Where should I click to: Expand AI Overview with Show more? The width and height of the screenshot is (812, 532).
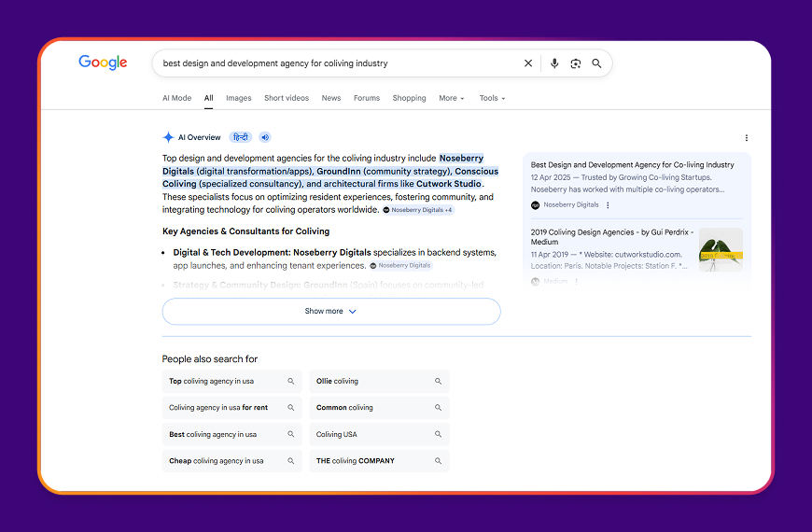tap(331, 312)
